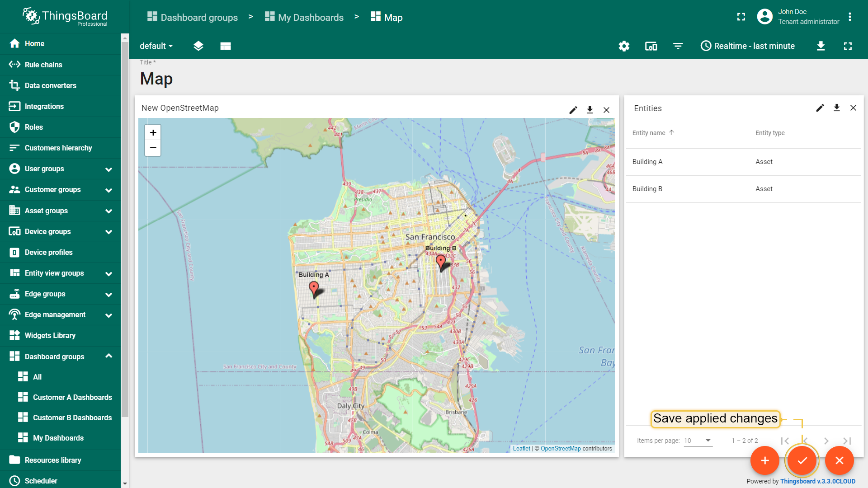Edit the New OpenStreetMap widget
Viewport: 868px width, 488px height.
pyautogui.click(x=573, y=110)
